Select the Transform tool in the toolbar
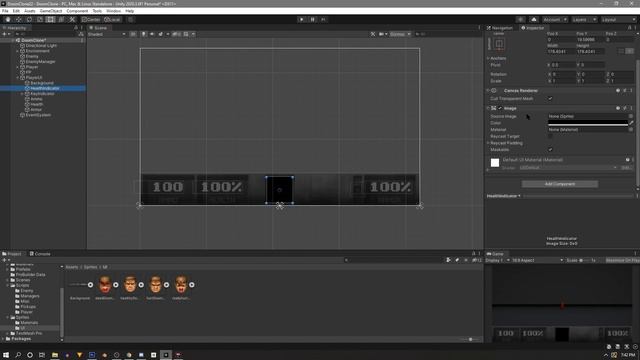Screen dimensions: 640x360 coord(61,20)
